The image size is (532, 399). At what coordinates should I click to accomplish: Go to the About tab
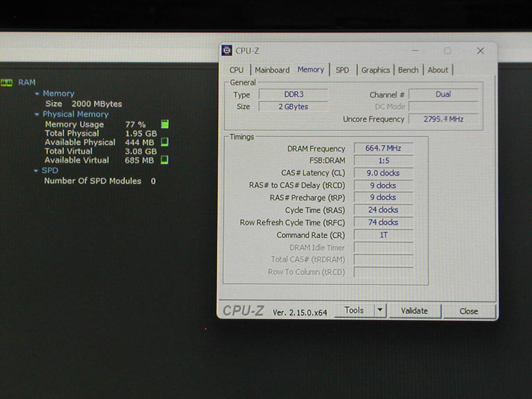point(438,70)
